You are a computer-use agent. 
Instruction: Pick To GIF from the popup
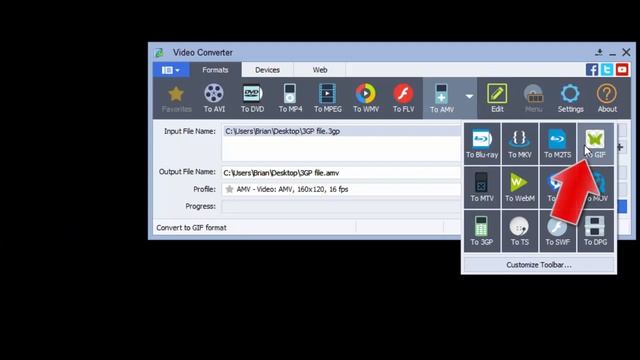(x=595, y=144)
